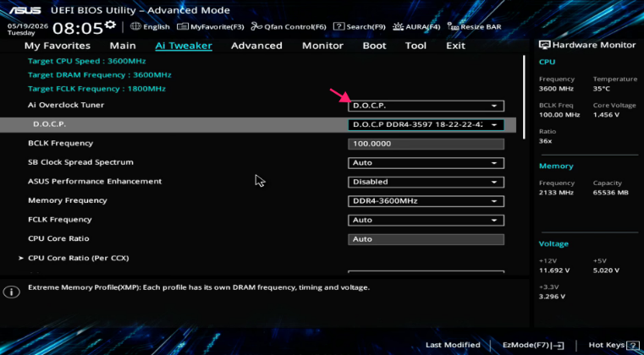Viewport: 644px width, 355px height.
Task: Go to the Boot tab
Action: [374, 46]
